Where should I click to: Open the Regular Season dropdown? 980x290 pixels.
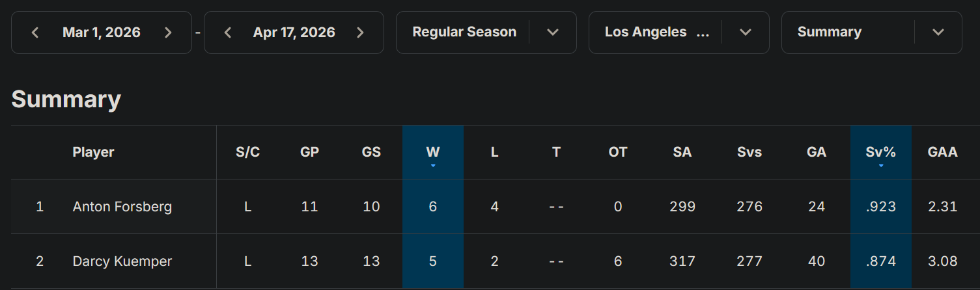(552, 33)
